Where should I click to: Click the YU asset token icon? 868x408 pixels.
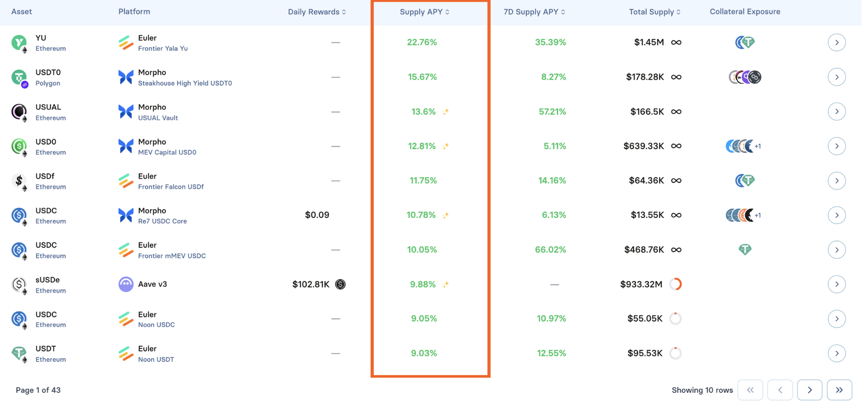[x=19, y=42]
